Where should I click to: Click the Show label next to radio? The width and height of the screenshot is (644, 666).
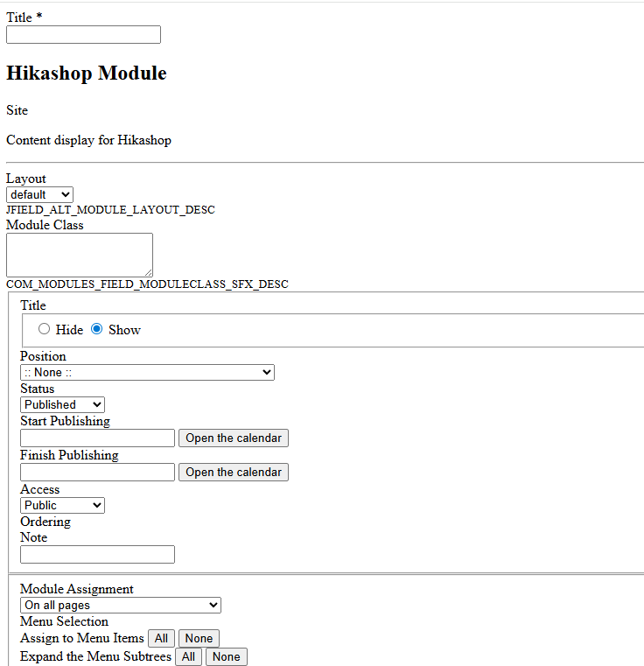124,330
